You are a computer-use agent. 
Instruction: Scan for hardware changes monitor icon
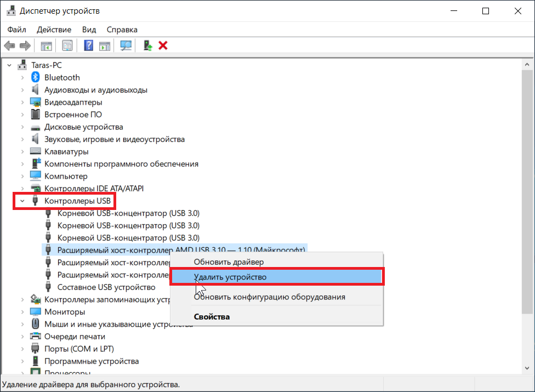coord(126,46)
